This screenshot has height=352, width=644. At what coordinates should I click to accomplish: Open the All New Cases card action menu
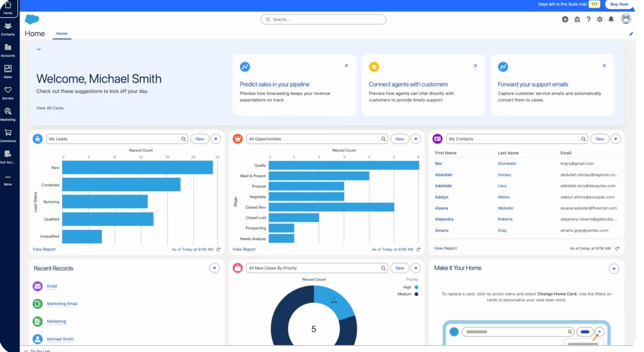click(x=416, y=268)
